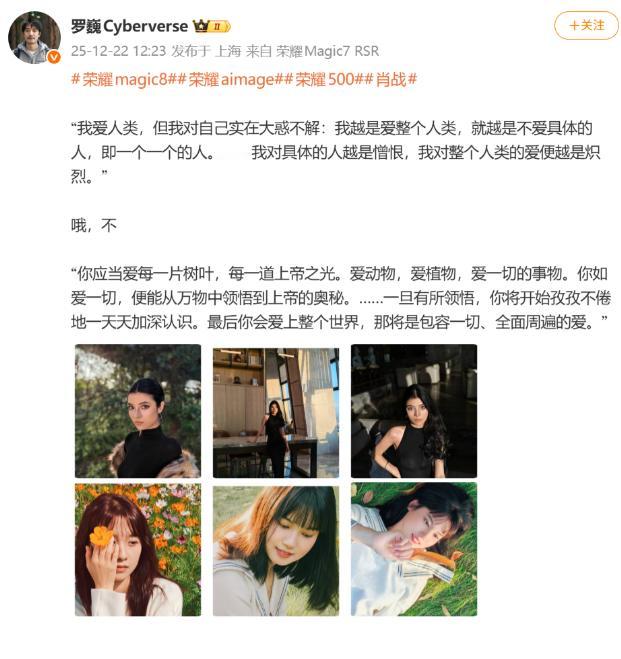621x659 pixels.
Task: Click the 荣耀Magic7 RSR device source
Action: pyautogui.click(x=327, y=51)
